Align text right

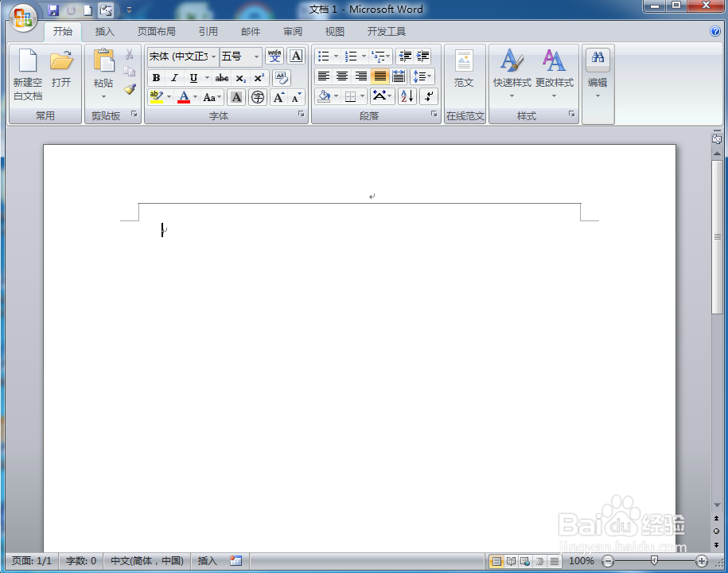point(360,76)
